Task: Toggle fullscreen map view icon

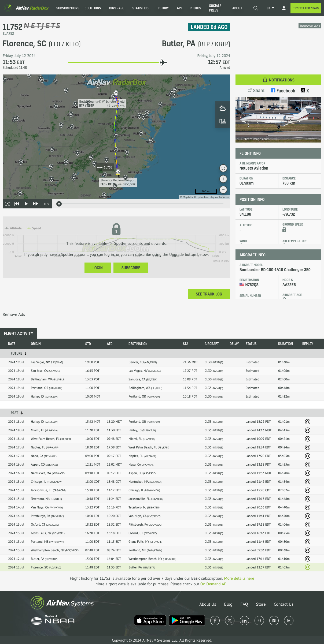Action: [x=223, y=168]
